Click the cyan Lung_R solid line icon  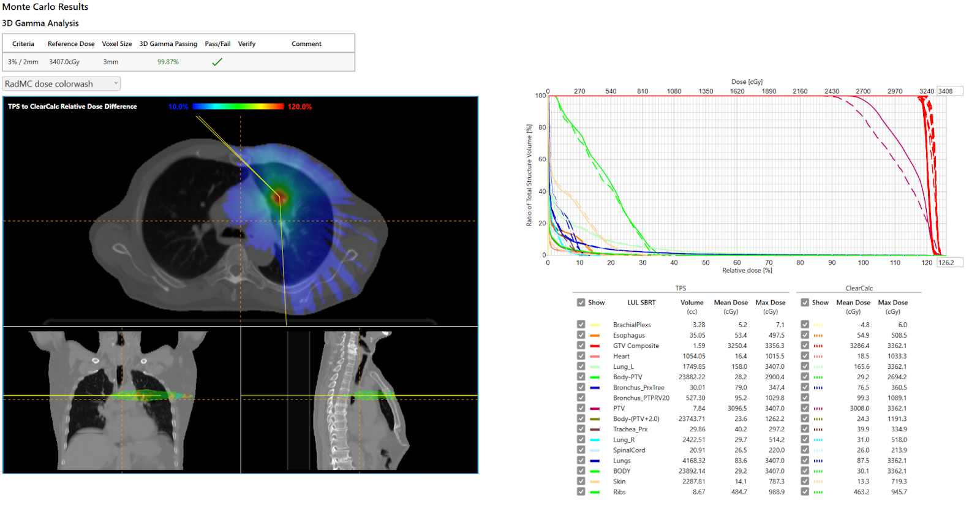[595, 440]
